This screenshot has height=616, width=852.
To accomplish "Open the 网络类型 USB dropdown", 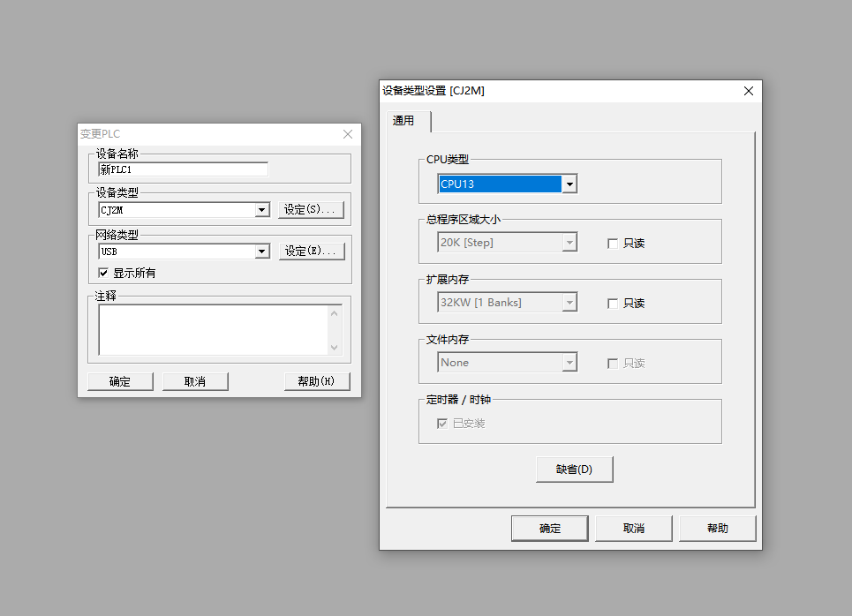I will tap(261, 252).
